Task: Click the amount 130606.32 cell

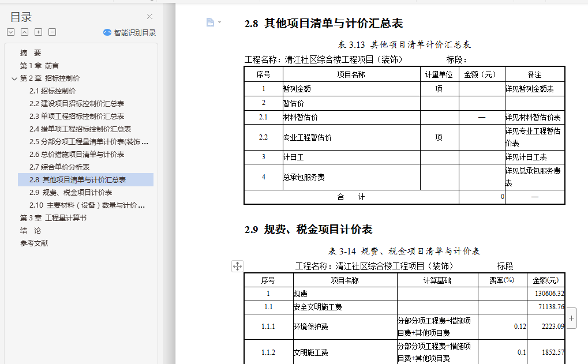Action: [546, 294]
